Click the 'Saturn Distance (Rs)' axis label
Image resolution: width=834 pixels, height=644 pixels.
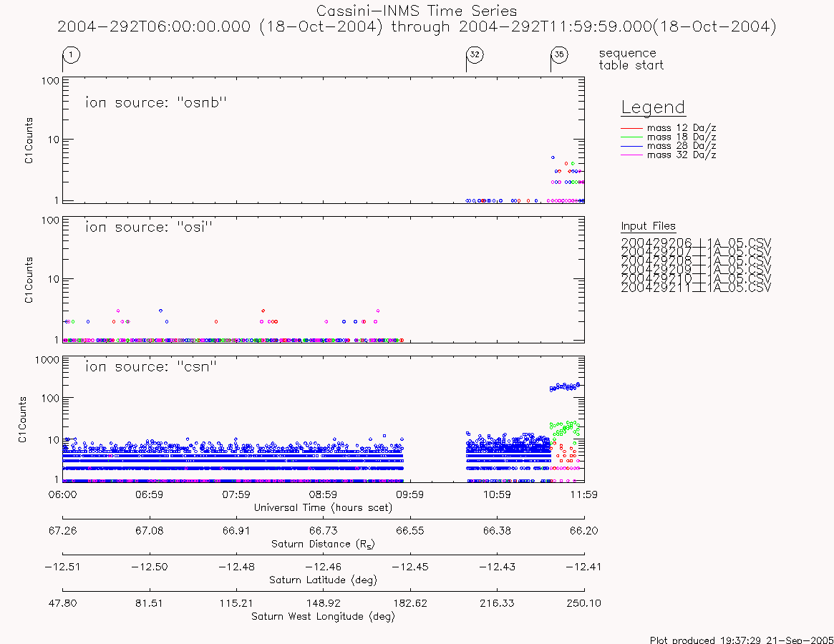323,544
